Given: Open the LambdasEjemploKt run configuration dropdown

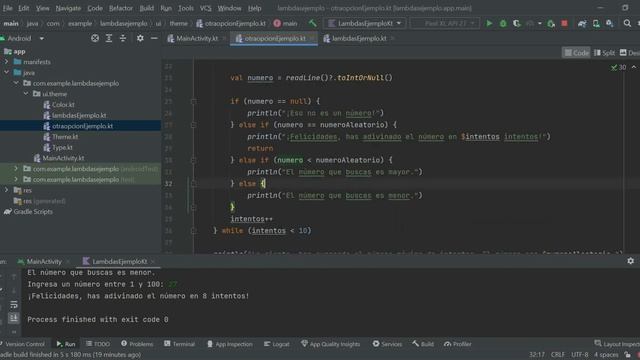Looking at the screenshot, I should coord(364,24).
